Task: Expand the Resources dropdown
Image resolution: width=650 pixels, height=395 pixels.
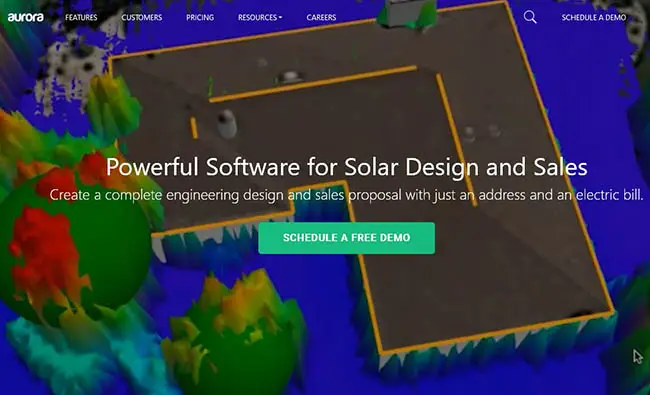Action: [x=260, y=17]
